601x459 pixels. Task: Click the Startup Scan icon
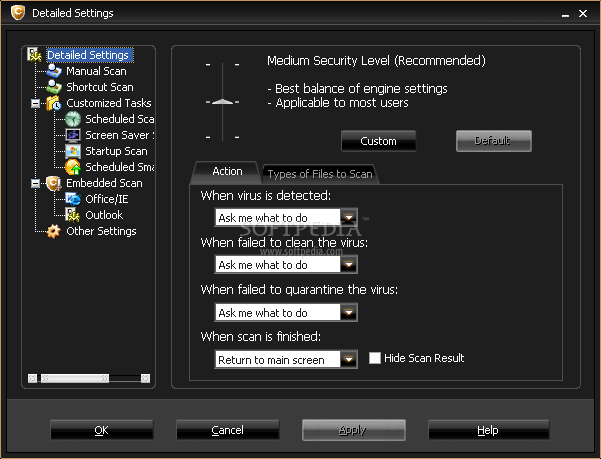(73, 151)
